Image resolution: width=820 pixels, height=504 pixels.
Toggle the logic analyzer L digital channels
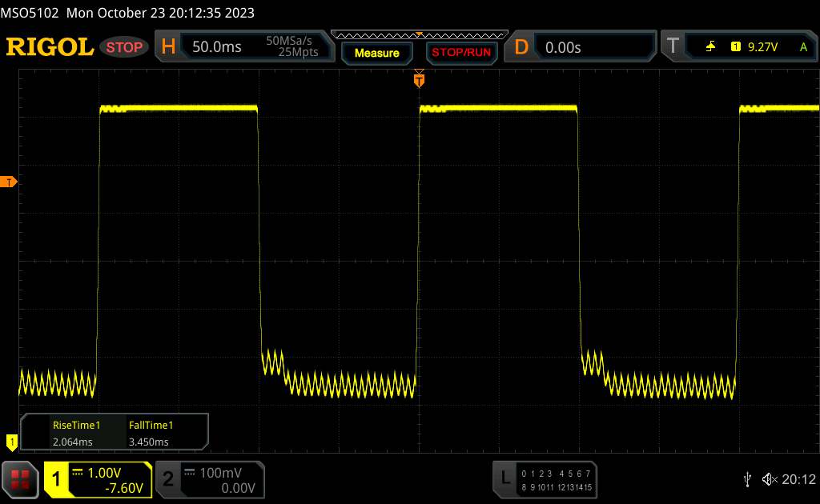[x=545, y=479]
